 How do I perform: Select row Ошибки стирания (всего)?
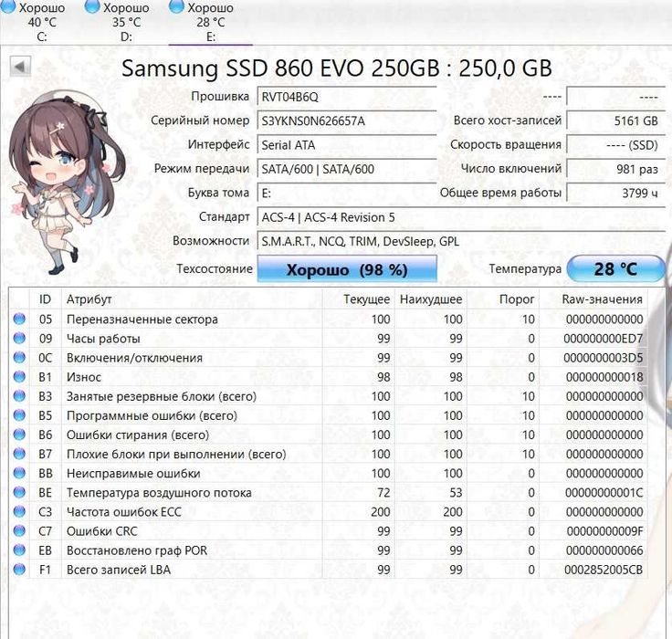pyautogui.click(x=329, y=435)
